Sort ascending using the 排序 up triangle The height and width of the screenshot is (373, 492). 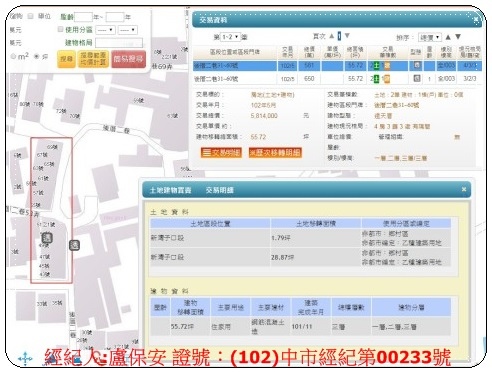(448, 37)
